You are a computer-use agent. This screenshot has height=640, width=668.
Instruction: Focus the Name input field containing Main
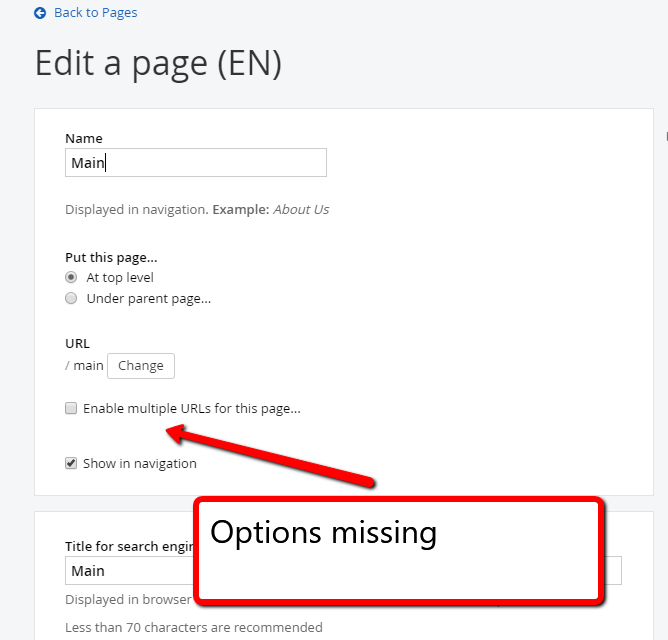pos(196,163)
